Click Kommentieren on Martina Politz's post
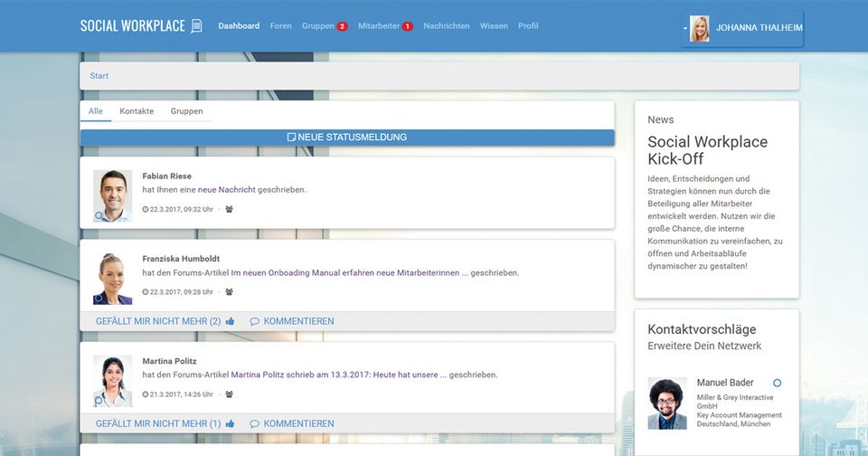The image size is (868, 456). click(x=298, y=423)
